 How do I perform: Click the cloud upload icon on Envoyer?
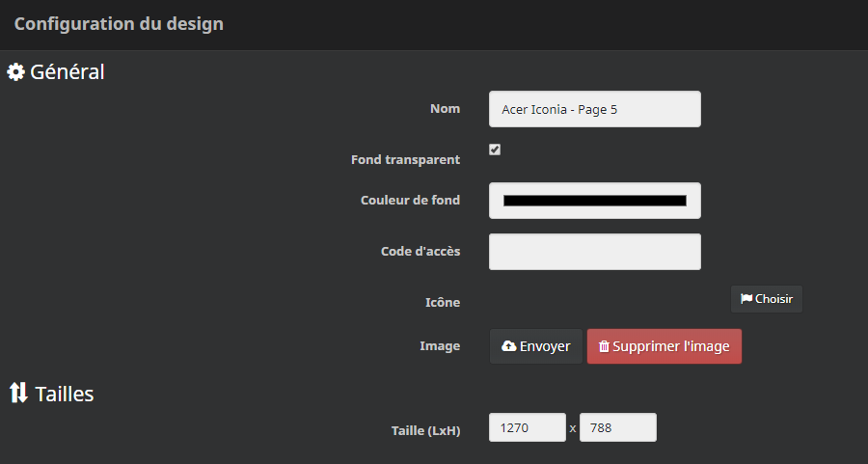click(508, 346)
